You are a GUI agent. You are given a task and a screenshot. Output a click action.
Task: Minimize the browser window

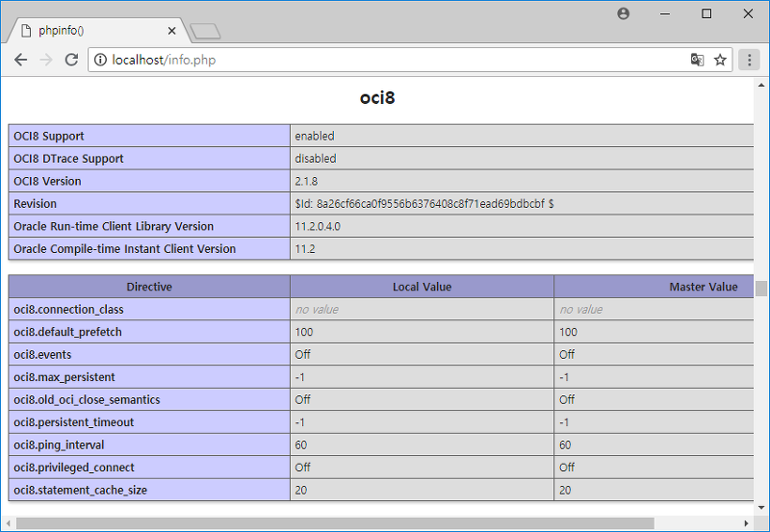point(665,13)
